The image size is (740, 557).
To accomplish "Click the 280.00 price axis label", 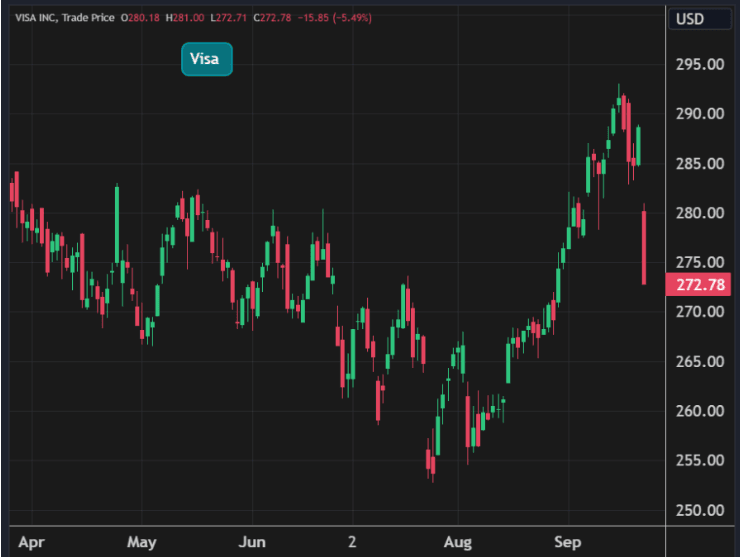I will pos(700,213).
